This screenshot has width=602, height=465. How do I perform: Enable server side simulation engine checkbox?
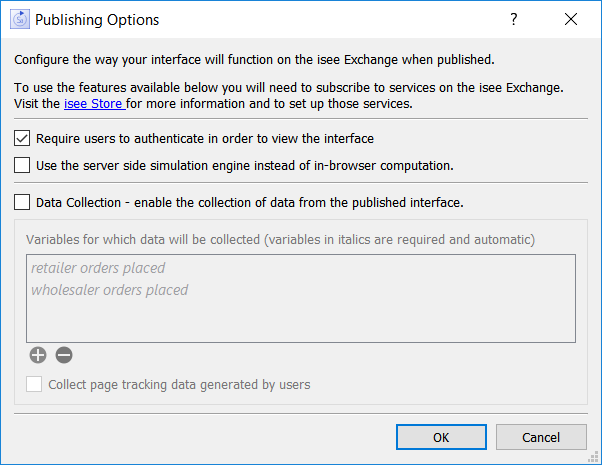[23, 164]
